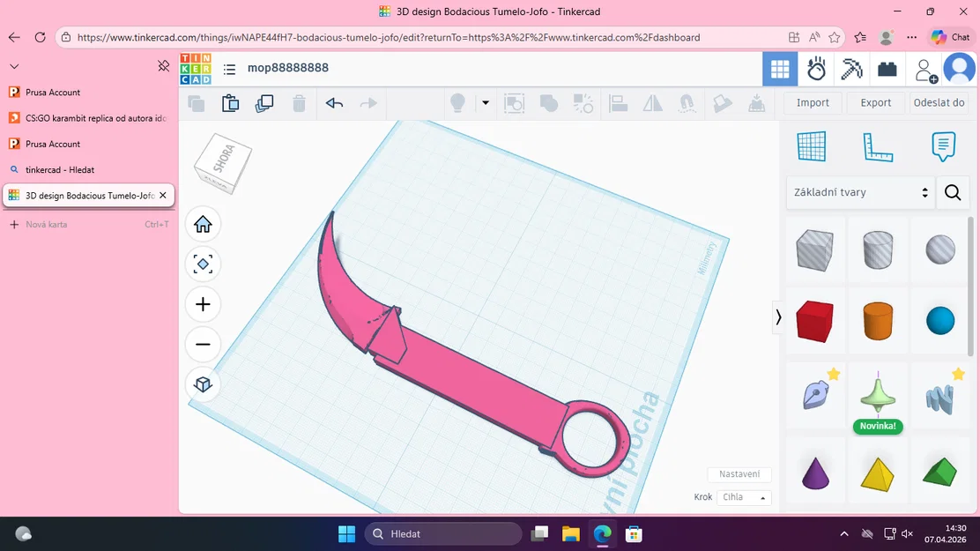Screen dimensions: 980x551
Task: Toggle visibility with the light bulb icon
Action: pos(457,103)
